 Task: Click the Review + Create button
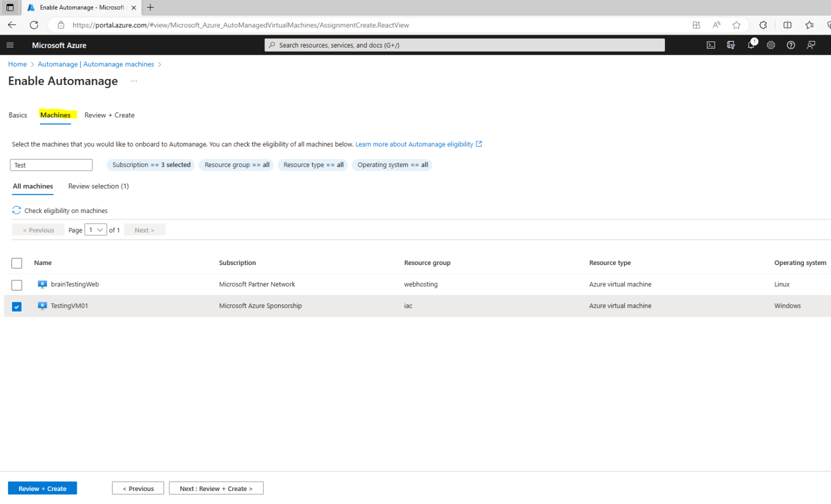(x=42, y=488)
